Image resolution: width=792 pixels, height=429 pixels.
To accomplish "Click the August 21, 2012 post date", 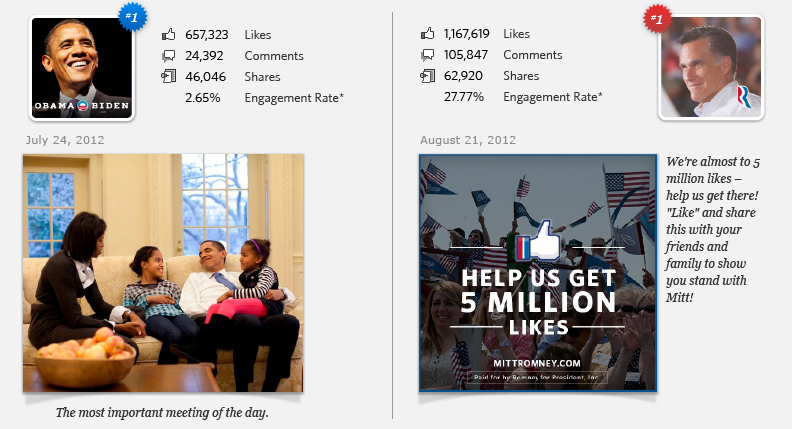I will point(468,140).
